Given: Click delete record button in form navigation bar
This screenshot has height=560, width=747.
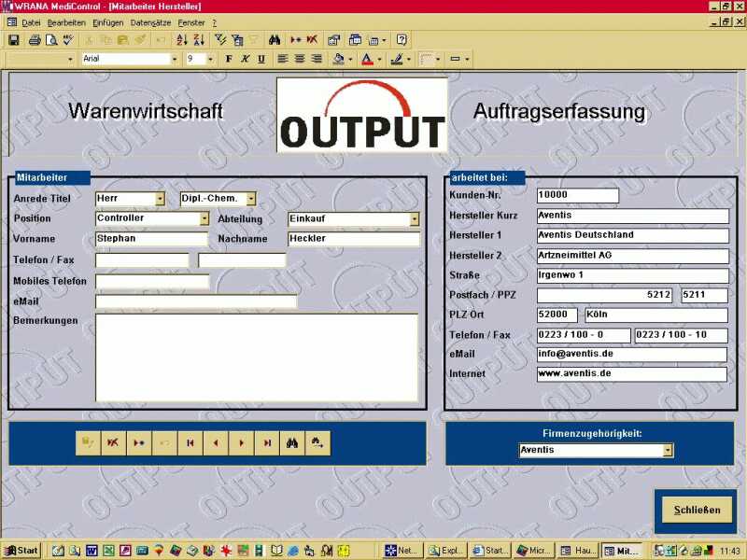Looking at the screenshot, I should coord(113,443).
